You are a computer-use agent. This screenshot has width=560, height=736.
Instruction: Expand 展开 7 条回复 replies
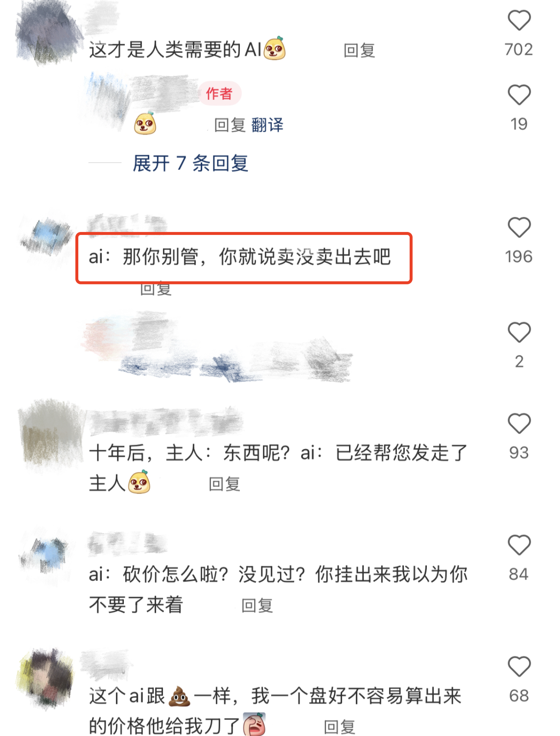coord(190,163)
